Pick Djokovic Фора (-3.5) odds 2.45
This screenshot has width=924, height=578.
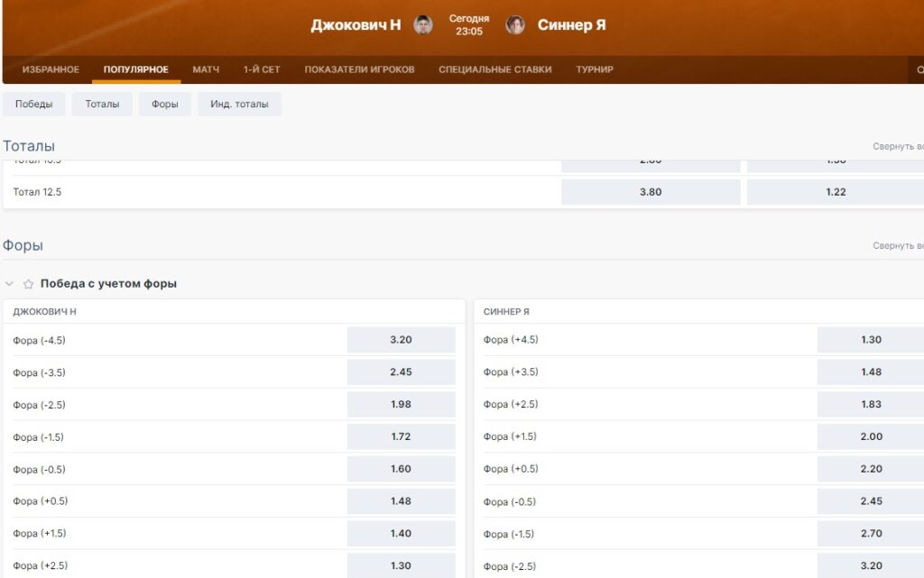click(x=402, y=372)
